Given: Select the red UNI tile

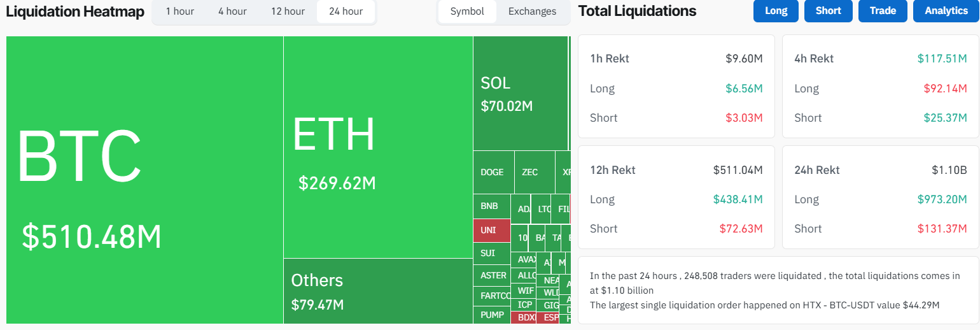Looking at the screenshot, I should [x=491, y=230].
